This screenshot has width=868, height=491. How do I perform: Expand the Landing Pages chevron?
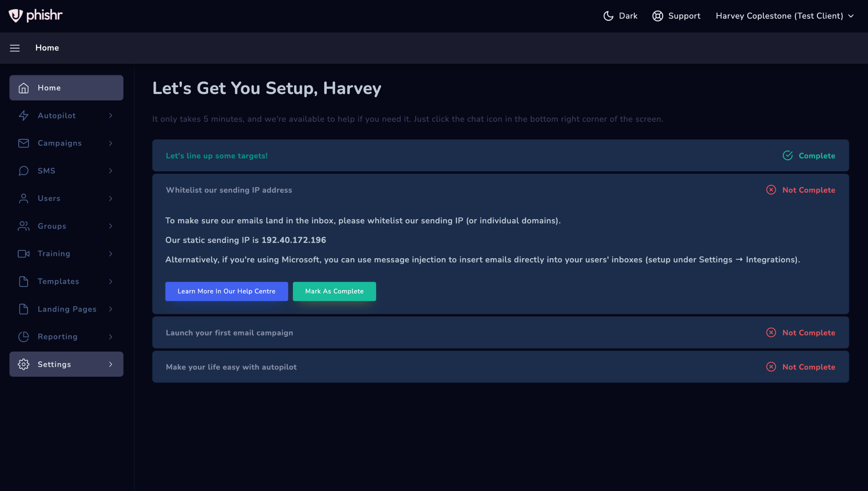click(111, 309)
